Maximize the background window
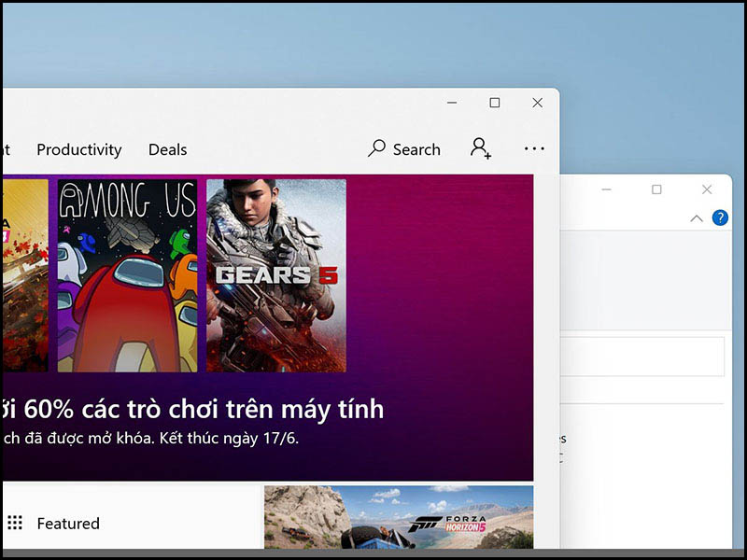Viewport: 747px width, 560px height. click(x=656, y=189)
